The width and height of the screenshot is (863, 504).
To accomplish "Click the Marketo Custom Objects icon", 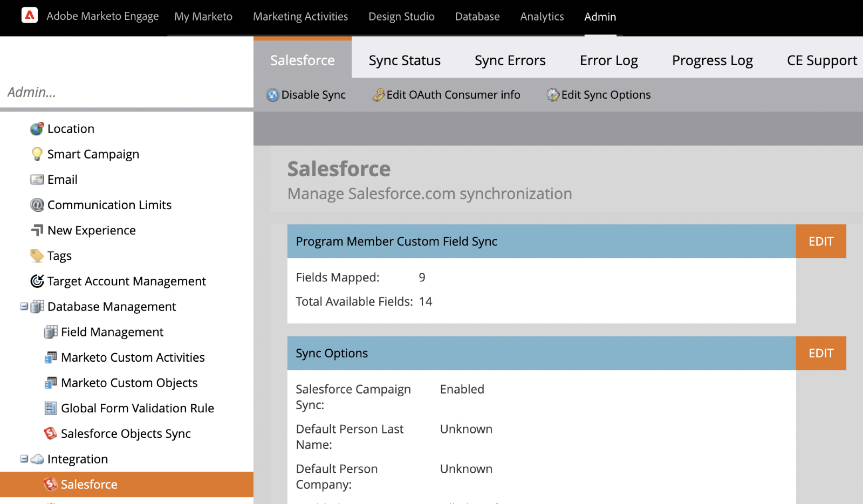I will click(50, 383).
